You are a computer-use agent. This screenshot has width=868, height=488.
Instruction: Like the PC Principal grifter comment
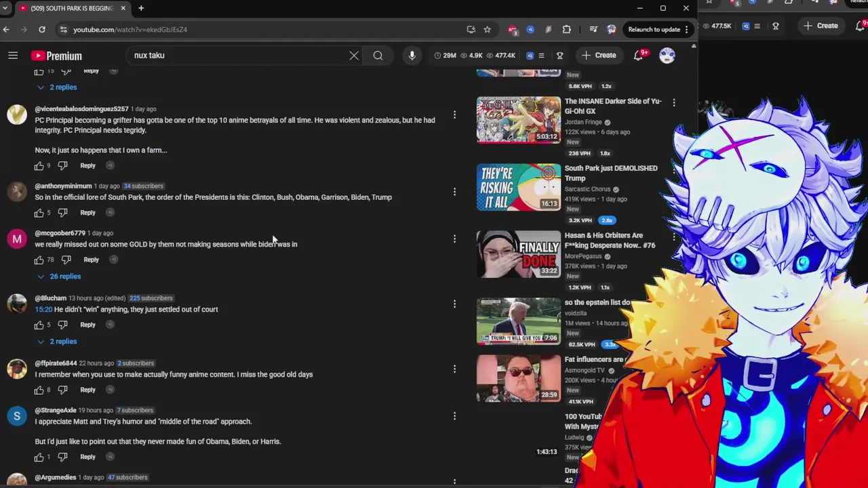tap(39, 165)
